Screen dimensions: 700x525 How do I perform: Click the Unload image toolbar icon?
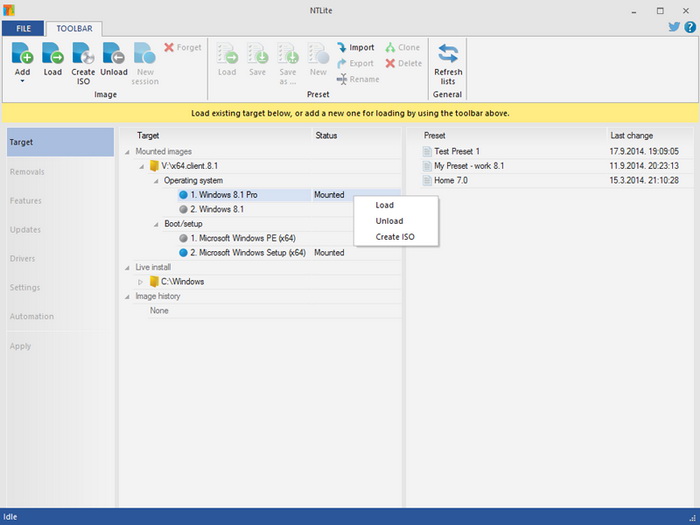click(x=113, y=54)
